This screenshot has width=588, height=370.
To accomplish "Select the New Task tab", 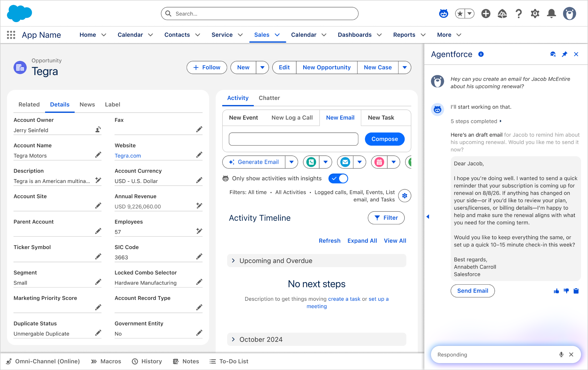I will point(381,117).
